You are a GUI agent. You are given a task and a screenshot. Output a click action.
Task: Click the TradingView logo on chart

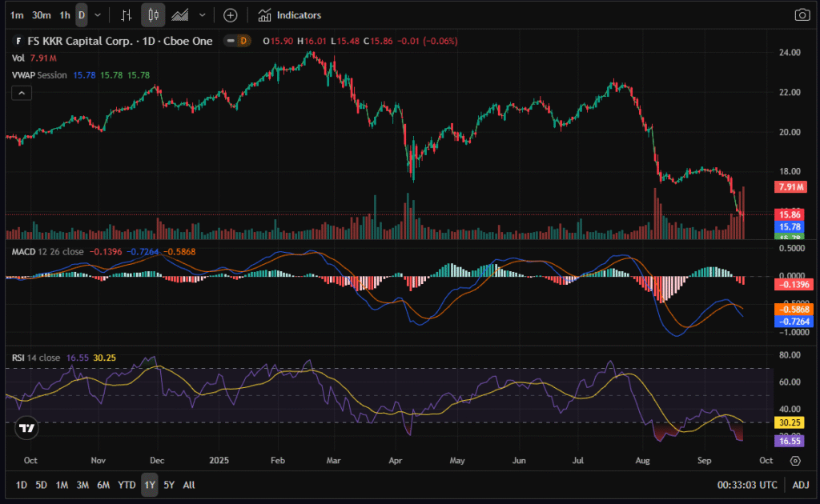[x=27, y=428]
